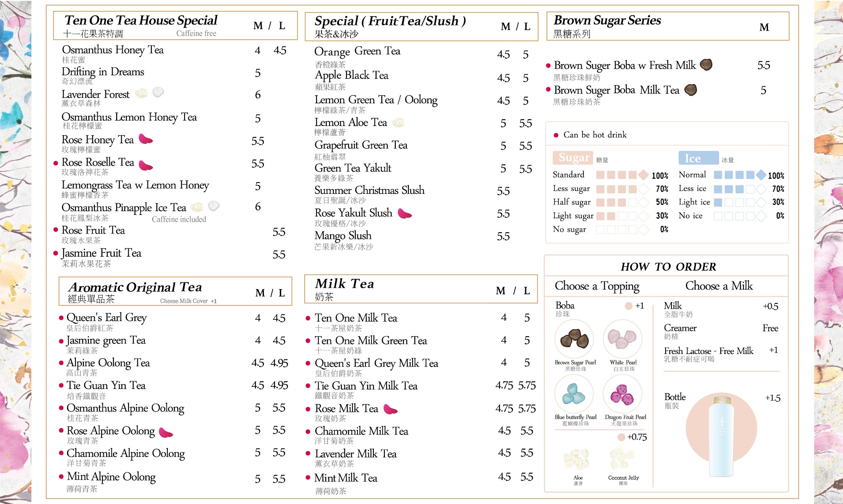The height and width of the screenshot is (504, 843).
Task: Click the Brown Sugar Pearl topping image
Action: coord(574,339)
